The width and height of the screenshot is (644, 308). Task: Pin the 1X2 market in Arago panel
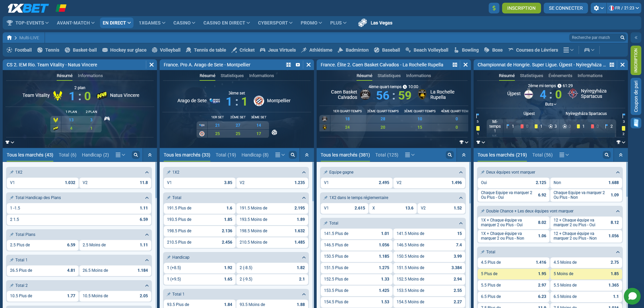pyautogui.click(x=169, y=172)
